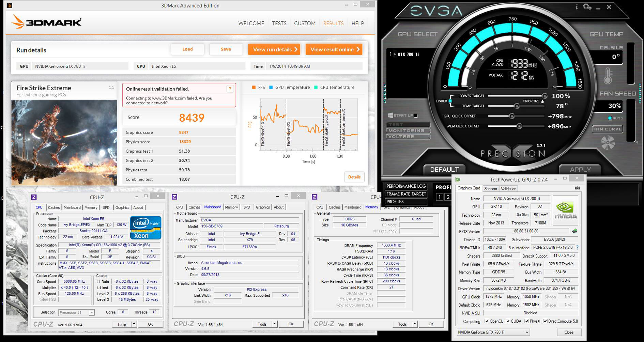
Task: Enable the Start Up checkbox in EVGA Precision
Action: [x=415, y=115]
